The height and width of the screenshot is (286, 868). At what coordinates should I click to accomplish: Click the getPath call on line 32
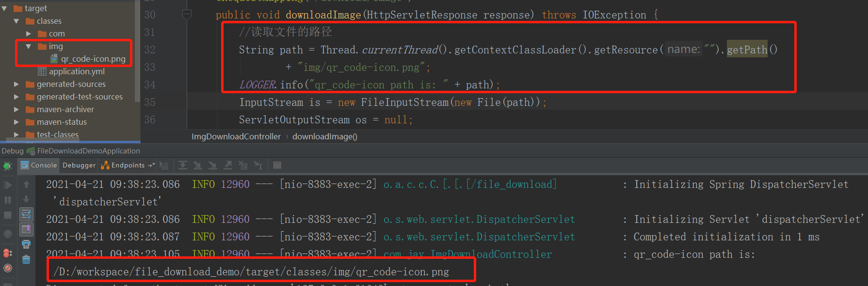tap(747, 50)
